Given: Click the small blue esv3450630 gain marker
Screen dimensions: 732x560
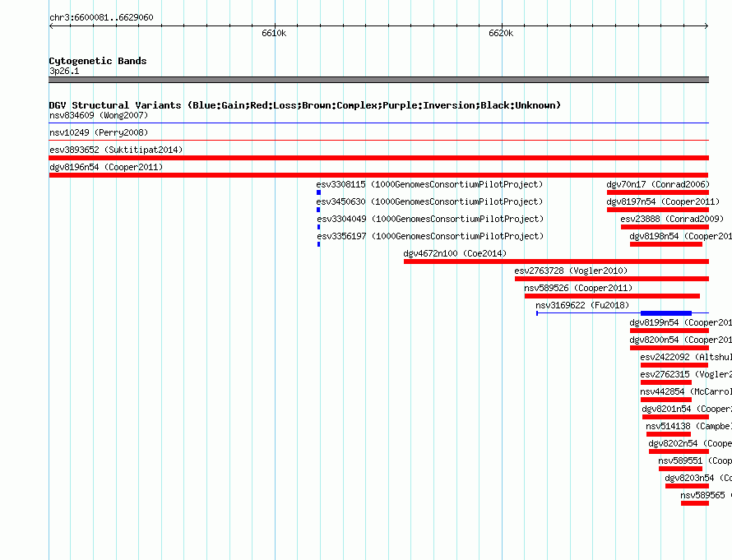Looking at the screenshot, I should (318, 210).
